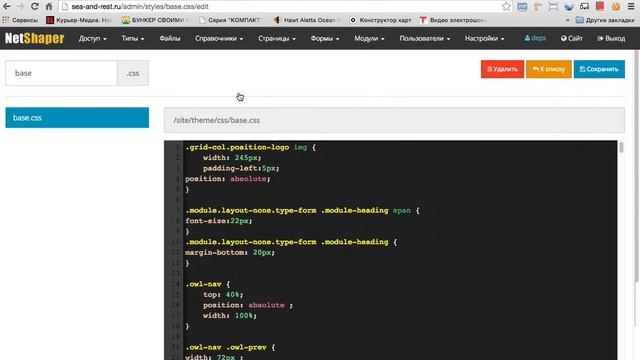Screen dimensions: 640x360
Task: Expand the Типы menu
Action: coord(133,38)
